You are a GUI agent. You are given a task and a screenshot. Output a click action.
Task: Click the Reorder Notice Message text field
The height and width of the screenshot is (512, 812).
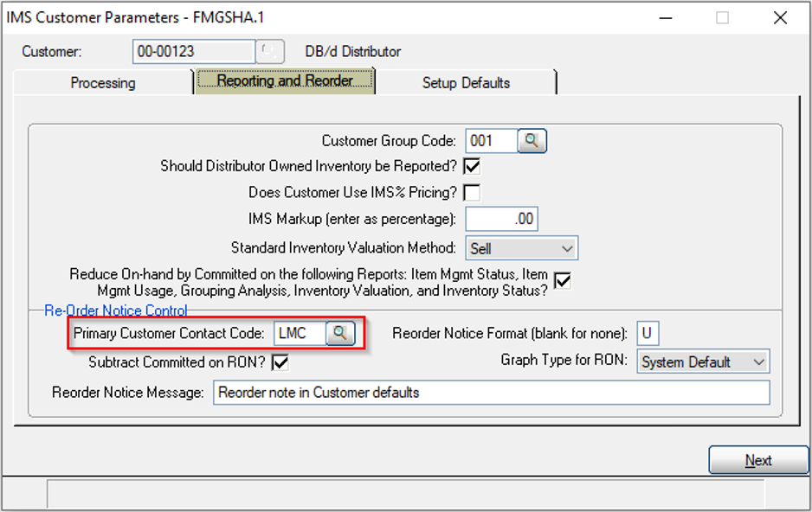pos(492,393)
